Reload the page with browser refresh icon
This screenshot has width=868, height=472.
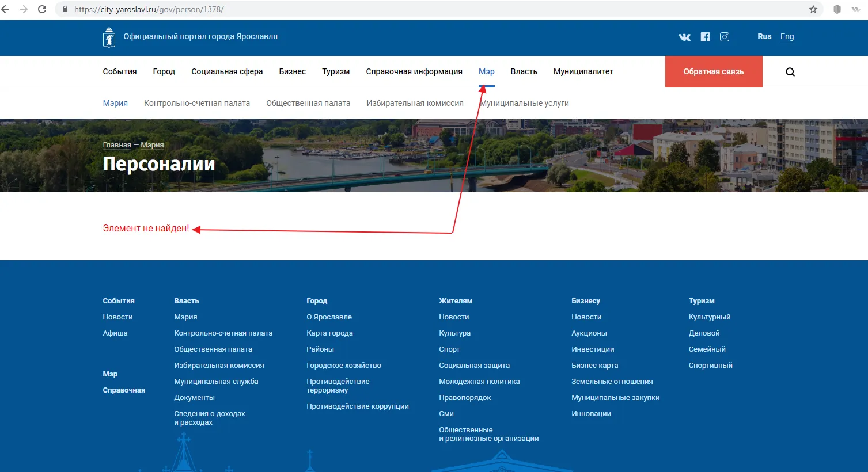point(42,9)
